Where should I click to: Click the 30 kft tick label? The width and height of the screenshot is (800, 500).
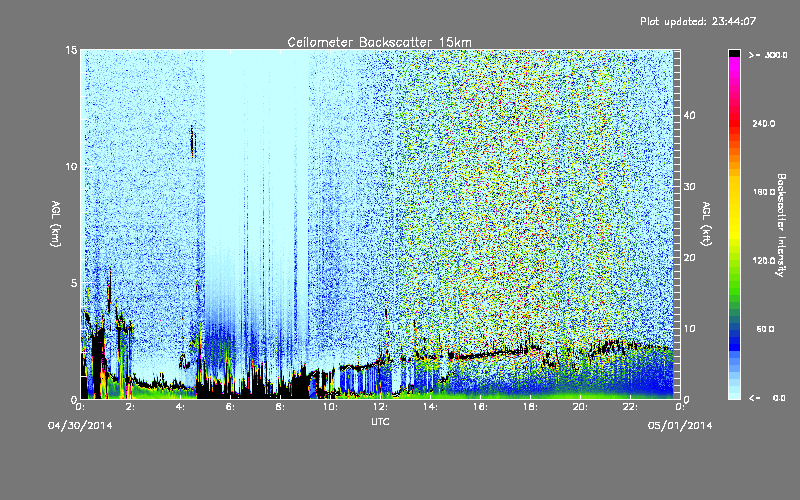(x=689, y=187)
